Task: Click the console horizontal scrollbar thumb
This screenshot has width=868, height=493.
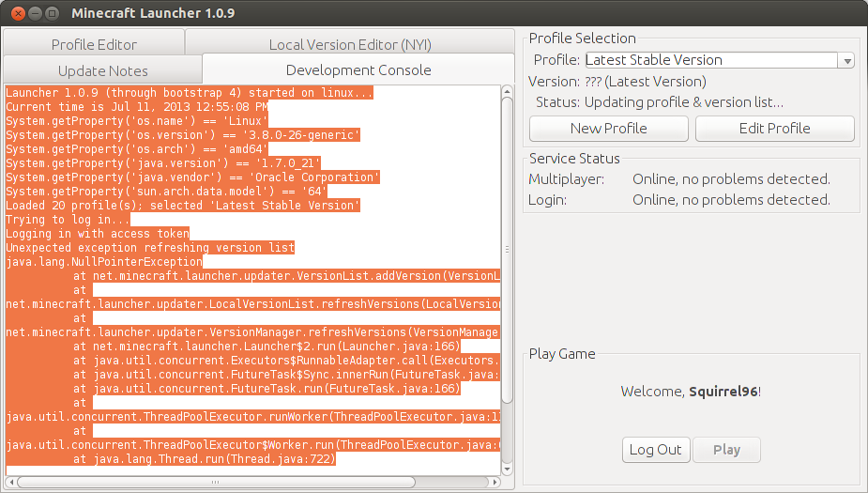Action: [x=216, y=482]
